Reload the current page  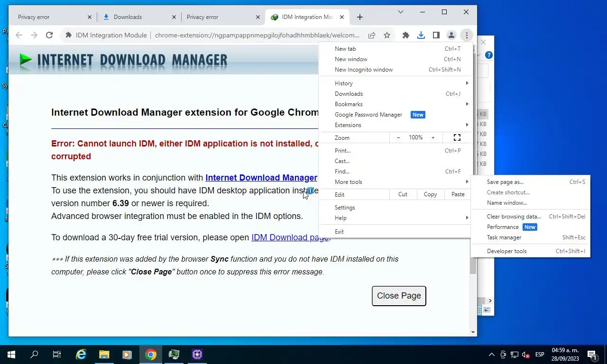[49, 35]
